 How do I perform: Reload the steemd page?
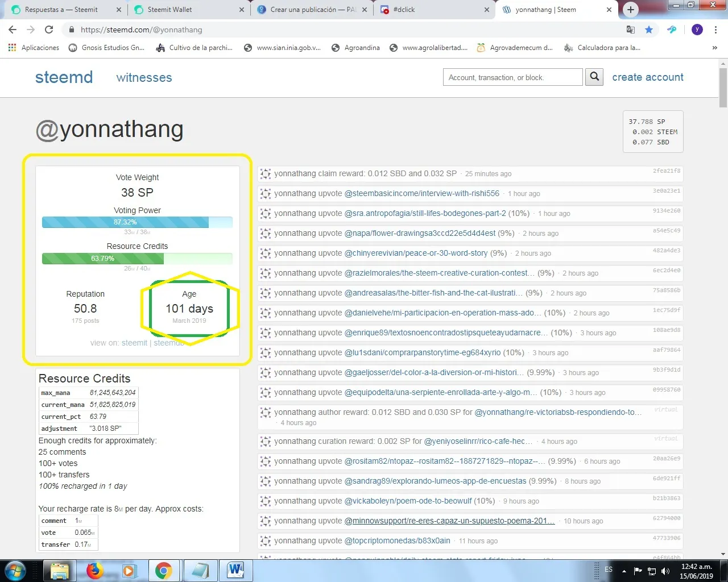pyautogui.click(x=49, y=30)
